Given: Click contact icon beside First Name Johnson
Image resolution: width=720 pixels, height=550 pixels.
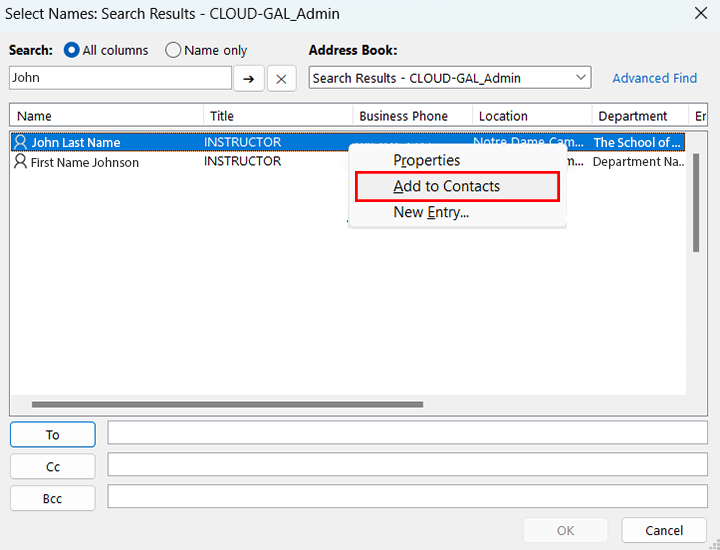Looking at the screenshot, I should click(20, 162).
